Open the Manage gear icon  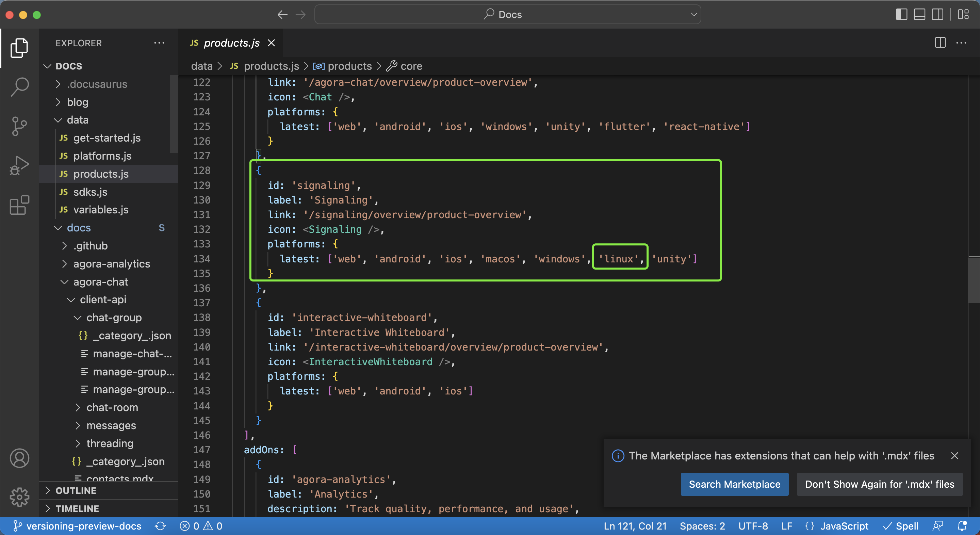pyautogui.click(x=19, y=497)
